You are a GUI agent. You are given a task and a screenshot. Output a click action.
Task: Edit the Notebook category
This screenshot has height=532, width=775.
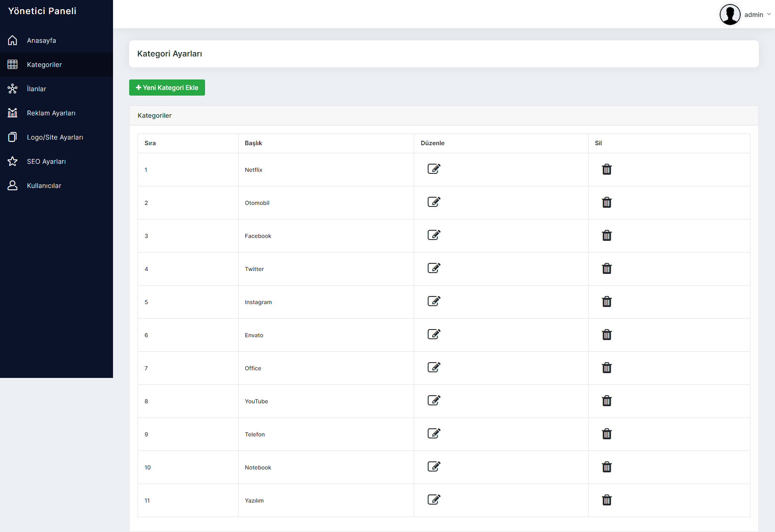pos(434,466)
